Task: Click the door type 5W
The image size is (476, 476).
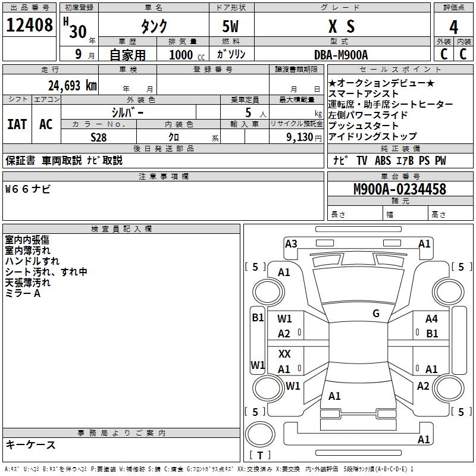Action: pyautogui.click(x=230, y=26)
